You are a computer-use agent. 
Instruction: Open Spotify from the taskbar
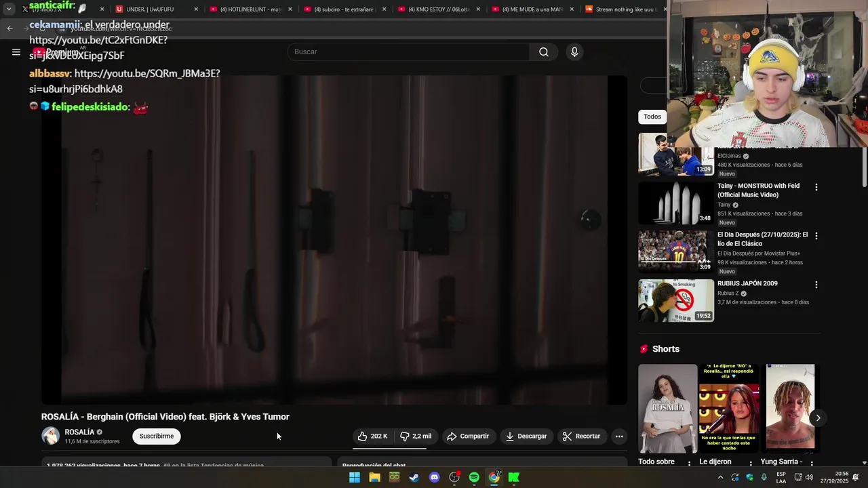click(x=474, y=477)
